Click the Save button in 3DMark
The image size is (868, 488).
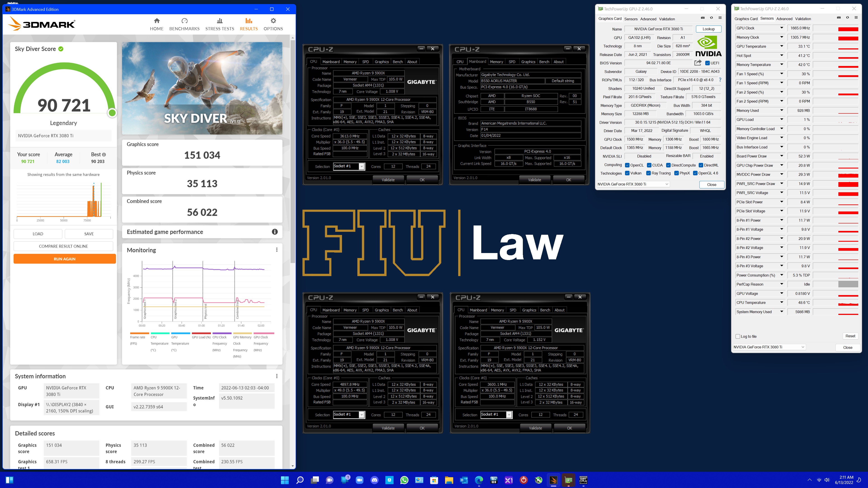click(x=89, y=234)
